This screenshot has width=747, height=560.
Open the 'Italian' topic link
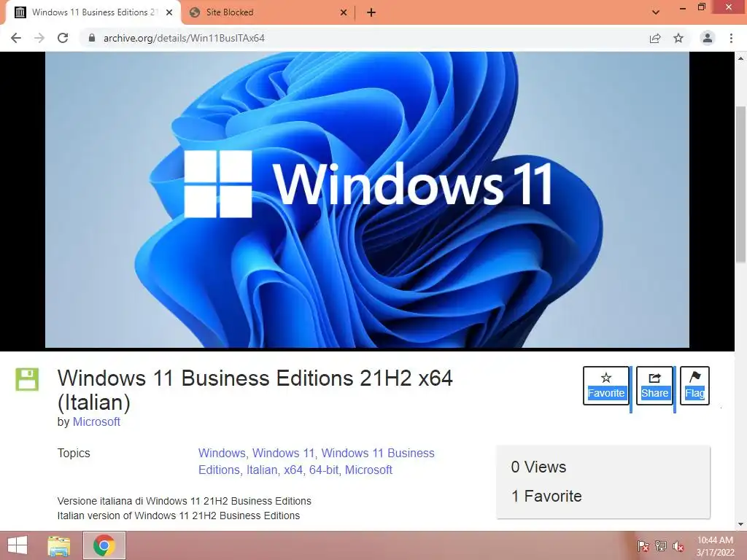[x=262, y=470]
